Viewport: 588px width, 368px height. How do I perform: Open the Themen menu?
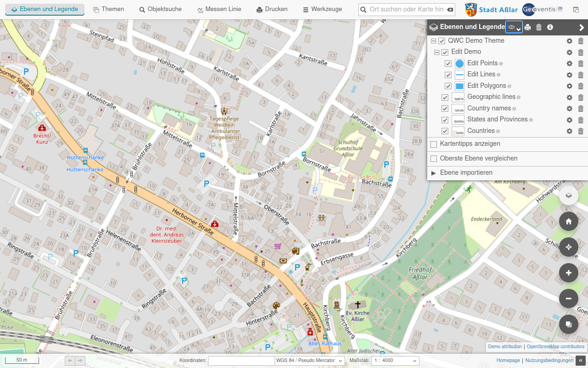pyautogui.click(x=108, y=9)
